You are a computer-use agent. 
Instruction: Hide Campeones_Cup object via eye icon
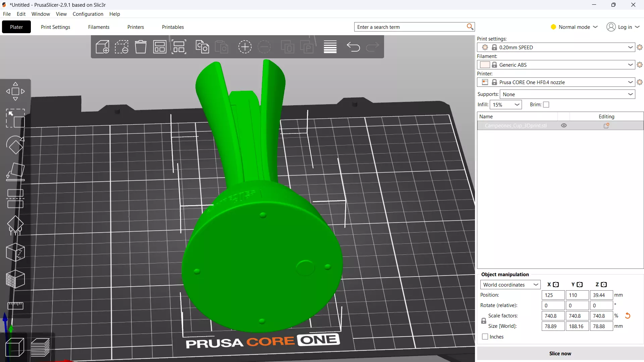pyautogui.click(x=564, y=126)
